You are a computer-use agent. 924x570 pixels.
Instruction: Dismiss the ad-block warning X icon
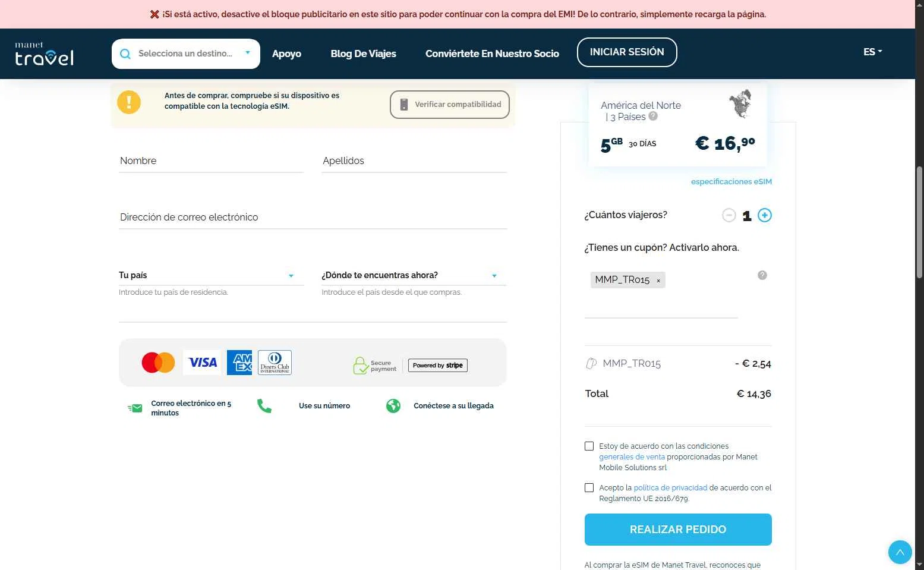coord(154,14)
